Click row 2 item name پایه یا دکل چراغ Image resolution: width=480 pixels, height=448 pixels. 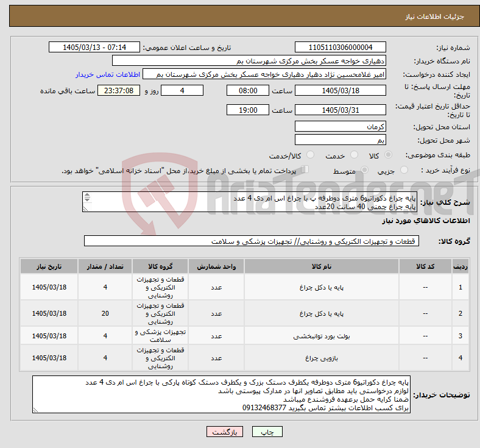click(322, 313)
